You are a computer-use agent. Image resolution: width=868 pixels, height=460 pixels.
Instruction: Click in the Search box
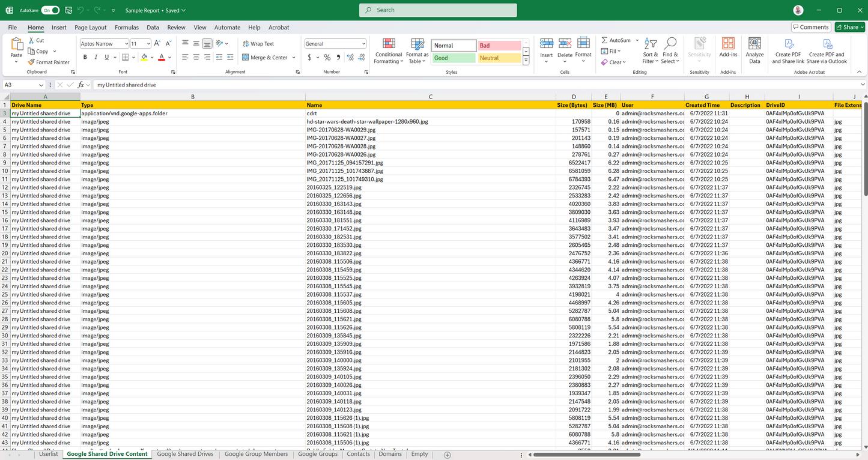click(x=438, y=10)
